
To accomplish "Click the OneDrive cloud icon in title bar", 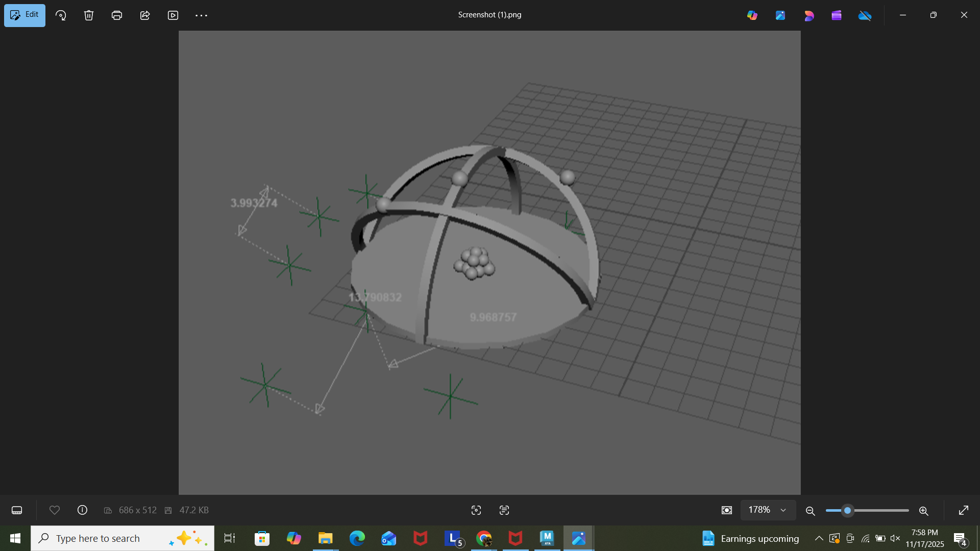I will (865, 15).
